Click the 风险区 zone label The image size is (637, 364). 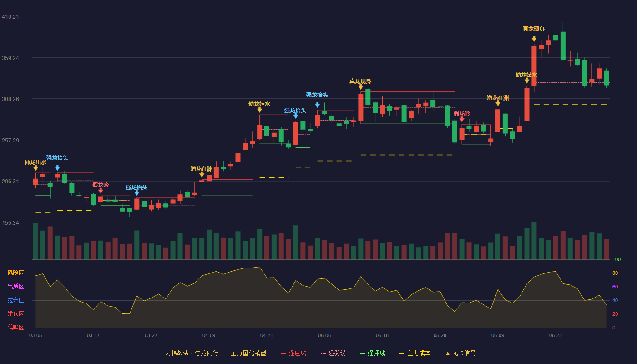[15, 273]
